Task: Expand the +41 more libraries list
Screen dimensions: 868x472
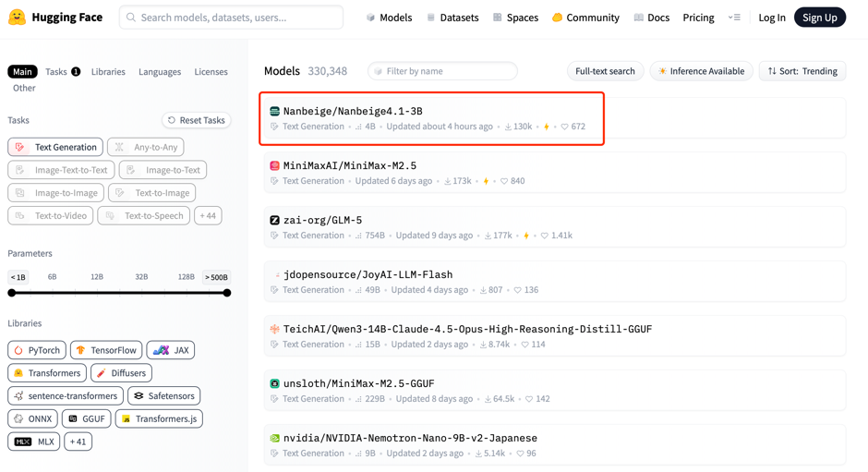Action: point(78,442)
